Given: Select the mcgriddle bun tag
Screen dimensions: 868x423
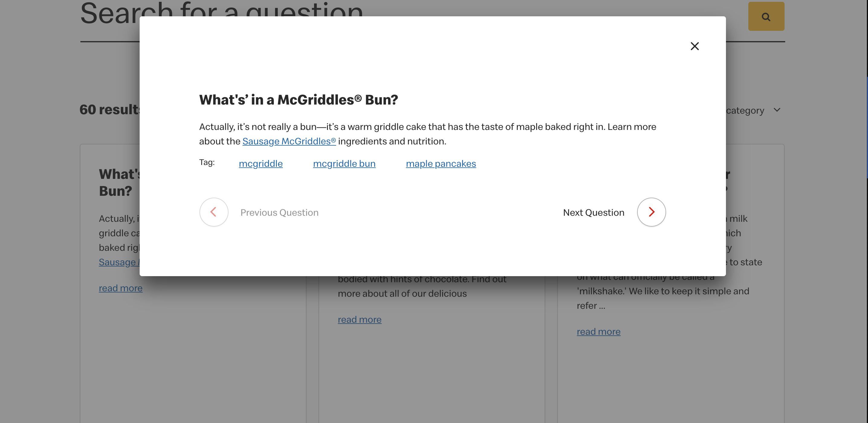Looking at the screenshot, I should point(344,164).
